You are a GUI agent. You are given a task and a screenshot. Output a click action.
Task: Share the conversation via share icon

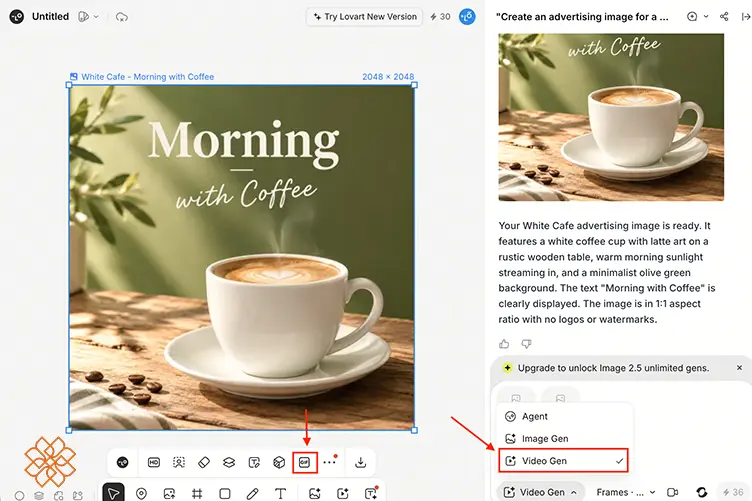click(724, 17)
